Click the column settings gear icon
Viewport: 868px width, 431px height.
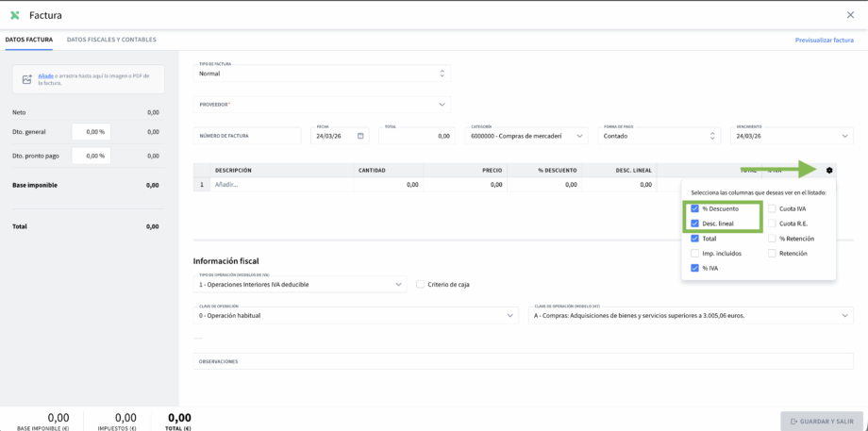tap(829, 170)
